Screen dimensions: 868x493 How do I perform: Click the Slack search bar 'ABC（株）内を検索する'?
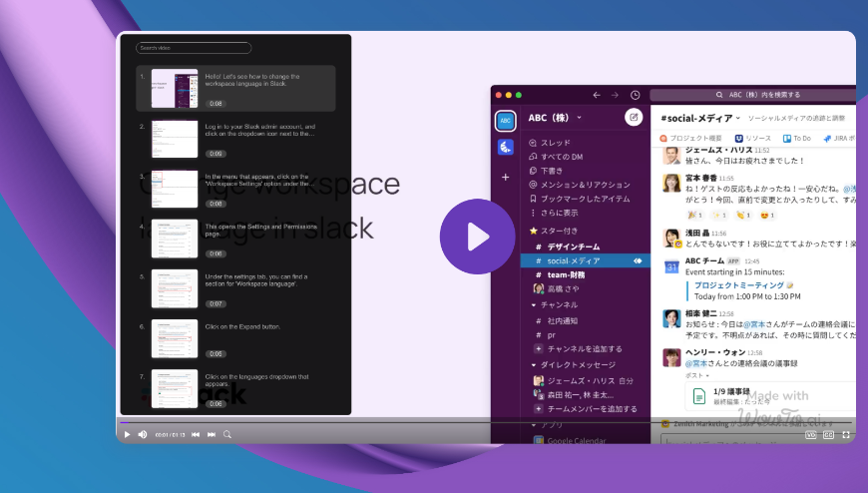point(753,95)
